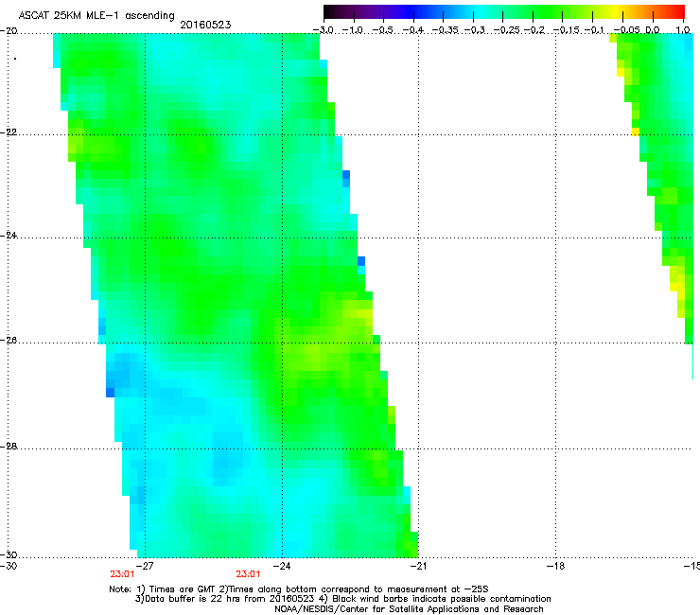Select longitude axis label -30
Image resolution: width=700 pixels, height=615 pixels.
9,566
